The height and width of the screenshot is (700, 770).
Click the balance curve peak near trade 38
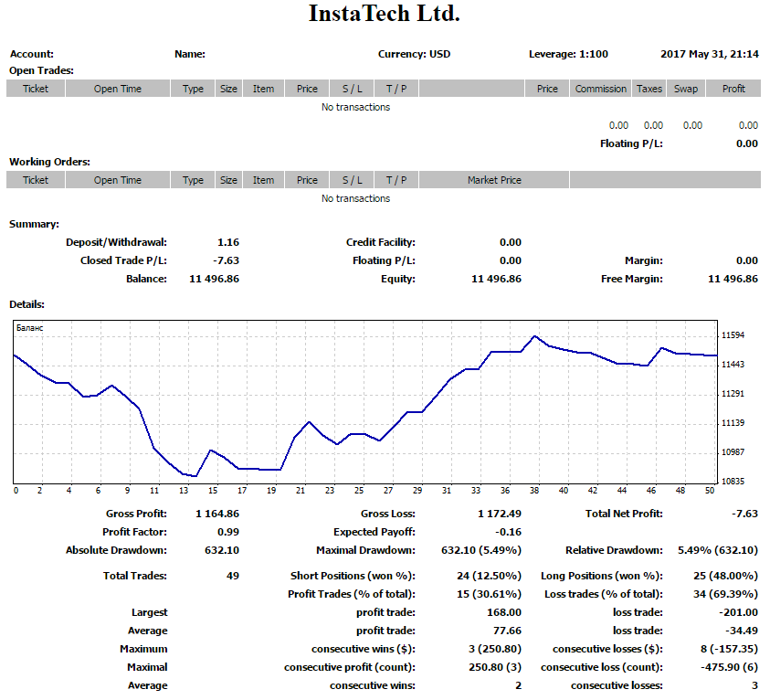(534, 336)
